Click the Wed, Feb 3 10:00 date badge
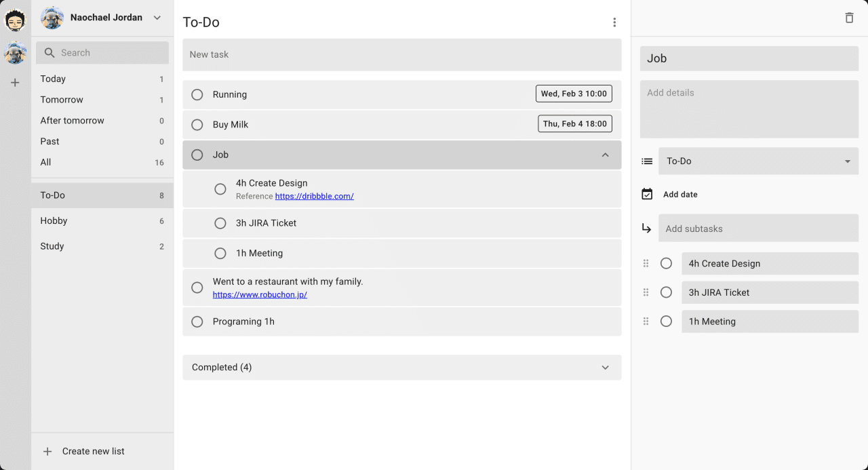Image resolution: width=868 pixels, height=470 pixels. pyautogui.click(x=574, y=94)
